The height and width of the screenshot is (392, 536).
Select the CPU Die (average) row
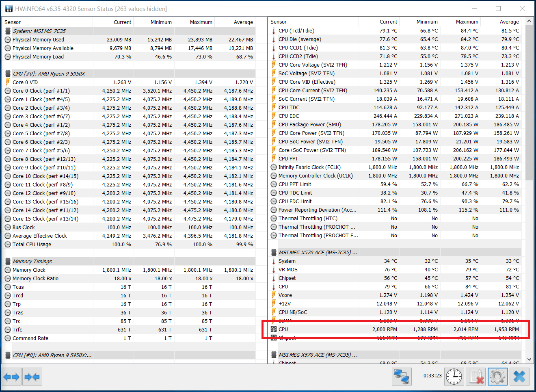[395, 39]
